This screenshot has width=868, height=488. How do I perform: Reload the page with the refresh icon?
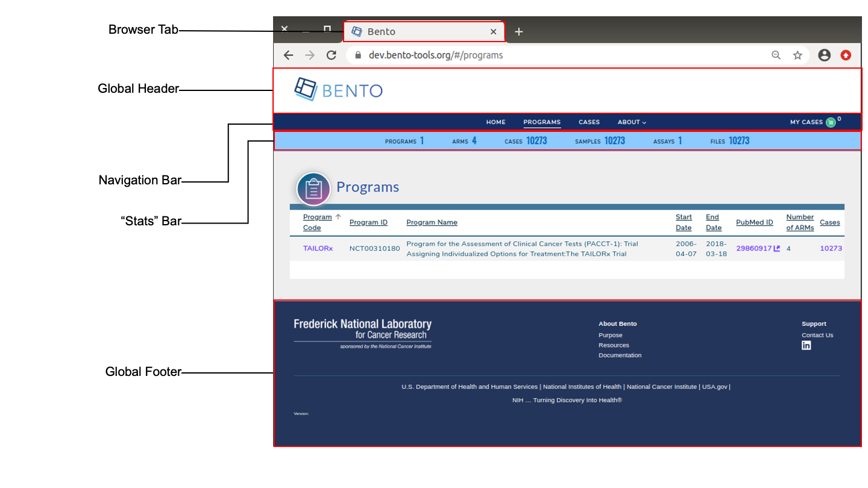331,55
